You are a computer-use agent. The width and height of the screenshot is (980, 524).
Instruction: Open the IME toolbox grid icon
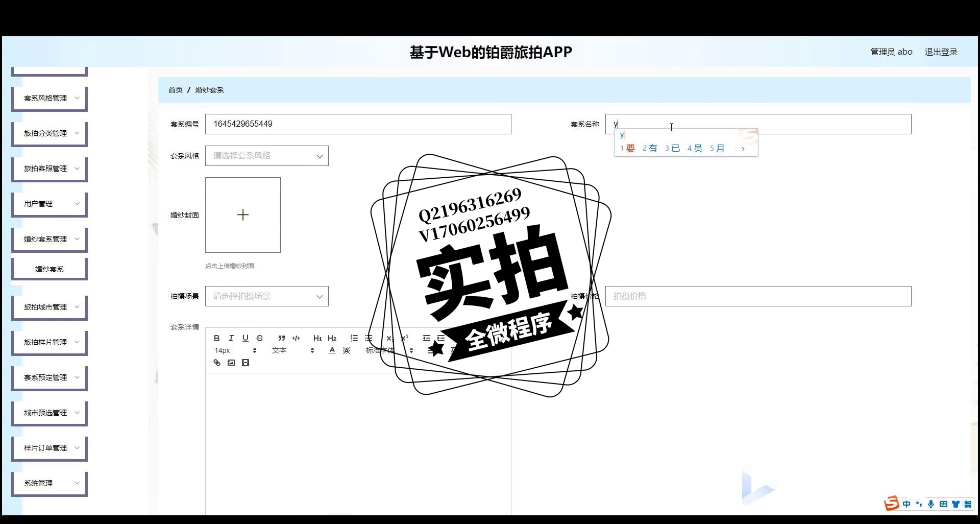tap(968, 504)
